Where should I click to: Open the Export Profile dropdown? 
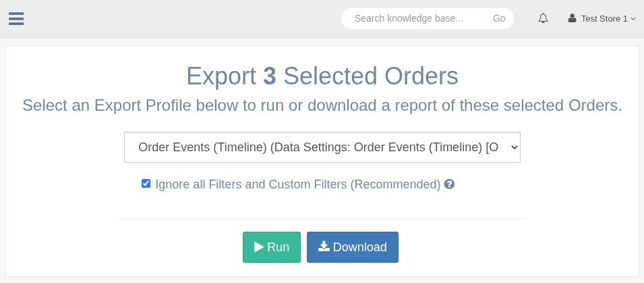322,147
